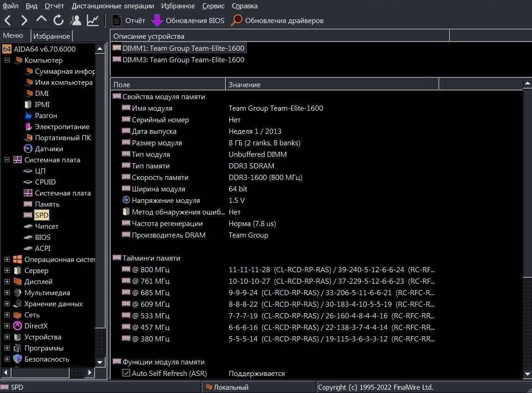Viewport: 532px width, 393px height.
Task: Select the DMI tree item
Action: coord(37,93)
